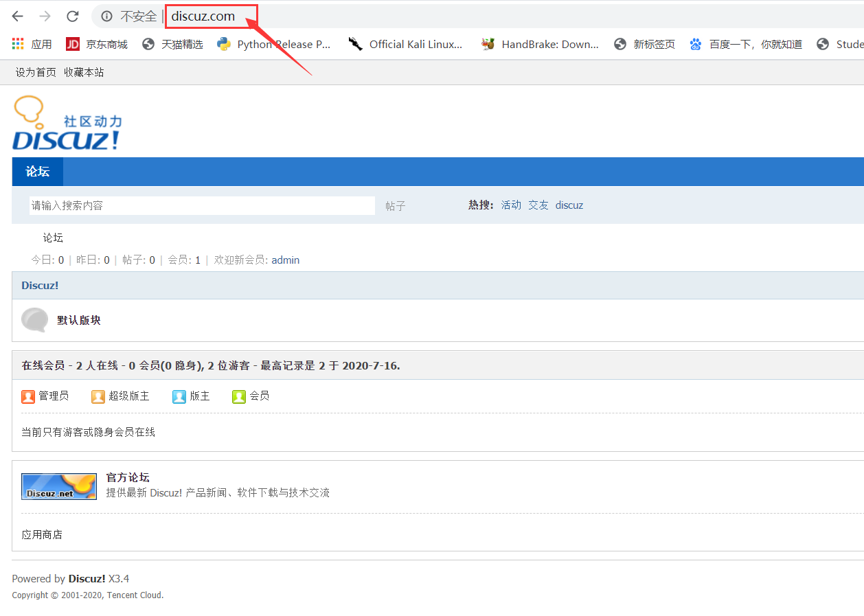Click the blue 版主 legend icon
The image size is (864, 616).
179,396
